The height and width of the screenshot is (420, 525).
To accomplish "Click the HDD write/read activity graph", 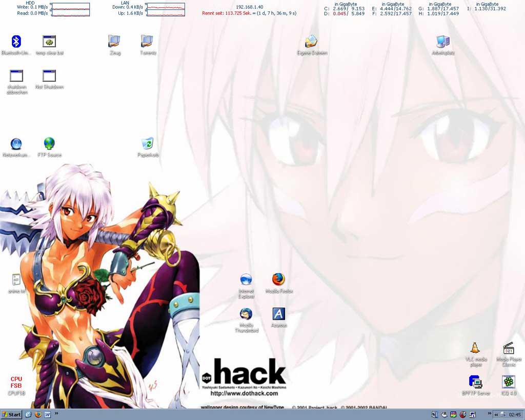I will coord(70,9).
